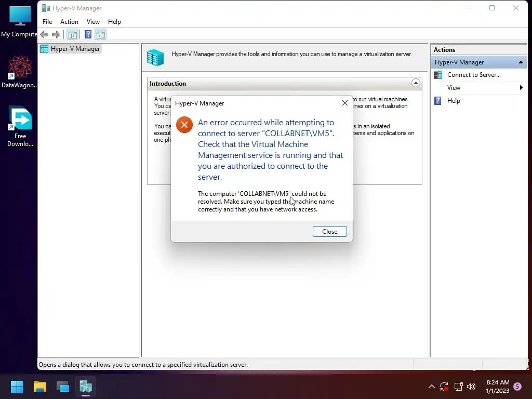Collapse the Hyper-V Manager Actions group
Screen dimensions: 532x399
521,62
